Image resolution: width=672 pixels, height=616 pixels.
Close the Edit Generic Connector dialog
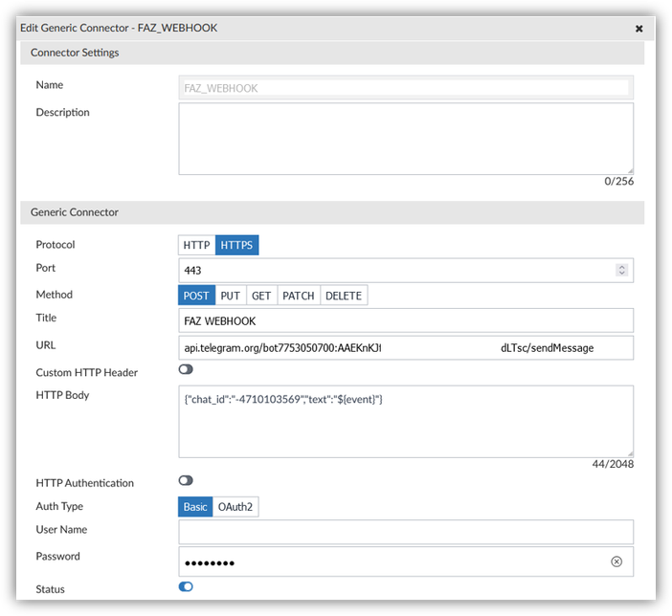[x=638, y=29]
